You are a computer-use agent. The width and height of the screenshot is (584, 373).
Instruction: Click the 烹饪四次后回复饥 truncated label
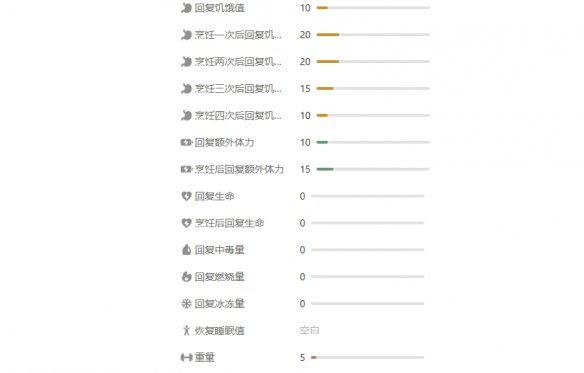(x=238, y=116)
